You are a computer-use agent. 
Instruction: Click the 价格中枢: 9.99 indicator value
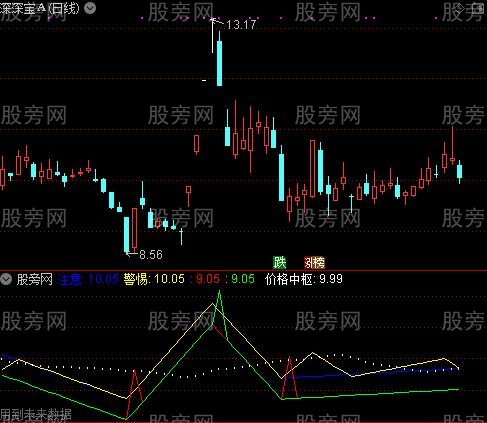click(x=304, y=279)
